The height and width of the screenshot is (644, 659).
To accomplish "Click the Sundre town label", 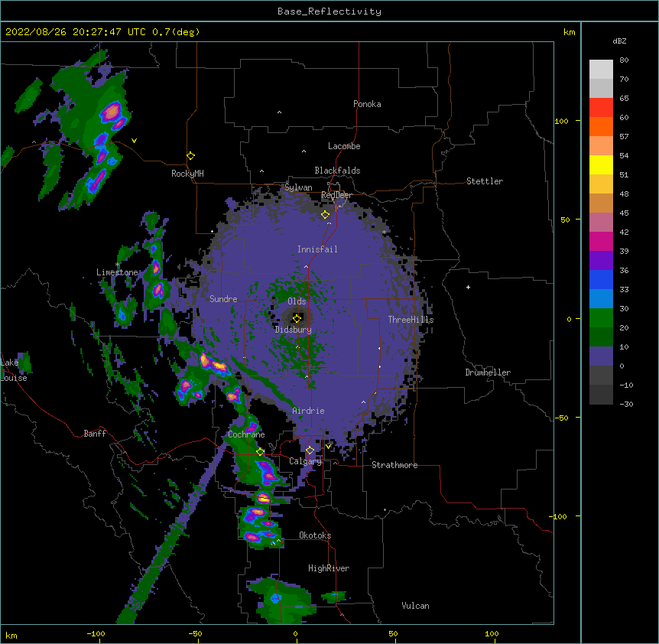I will pos(223,299).
